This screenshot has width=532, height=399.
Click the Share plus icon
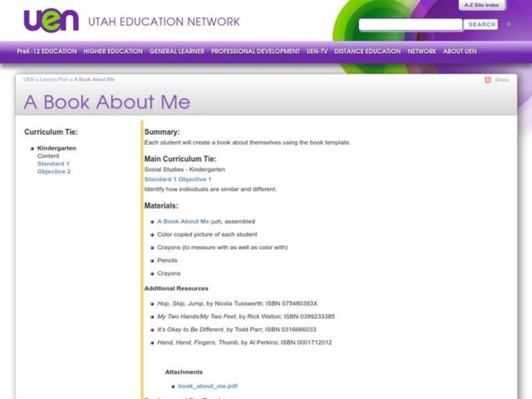pos(487,80)
